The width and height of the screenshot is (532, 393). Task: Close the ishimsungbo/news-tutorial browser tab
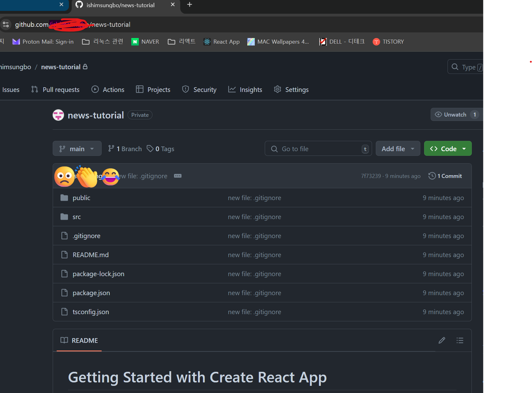[x=172, y=5]
